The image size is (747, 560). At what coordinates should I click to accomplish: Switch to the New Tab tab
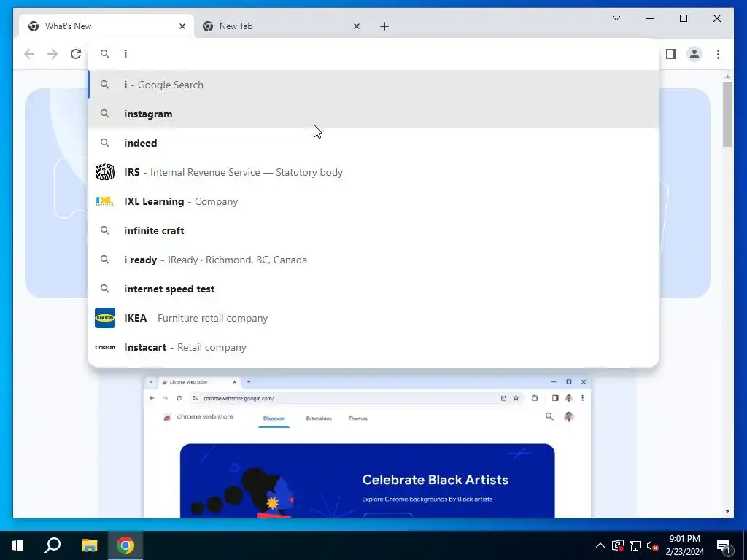(281, 26)
